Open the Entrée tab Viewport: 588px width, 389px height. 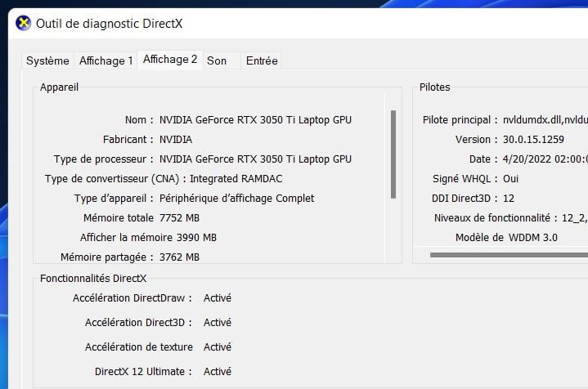click(x=262, y=60)
